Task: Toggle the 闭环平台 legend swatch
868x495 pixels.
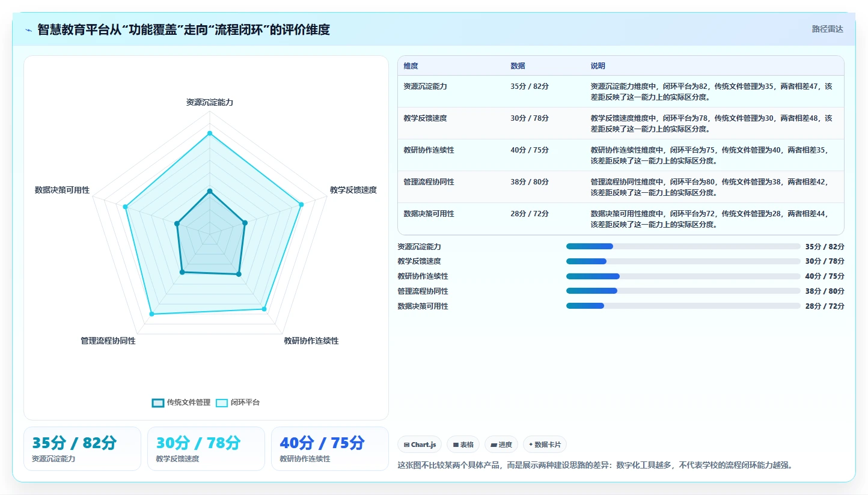Action: (x=222, y=402)
